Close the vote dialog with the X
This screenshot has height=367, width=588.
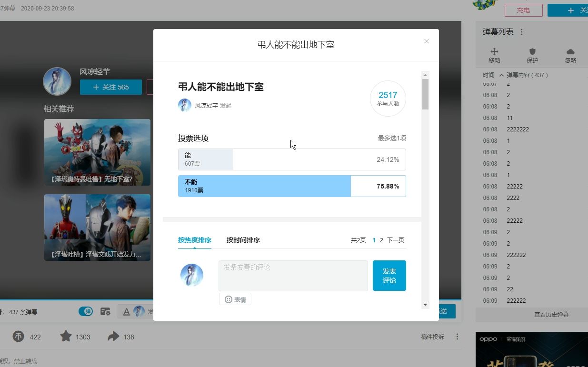[x=426, y=41]
